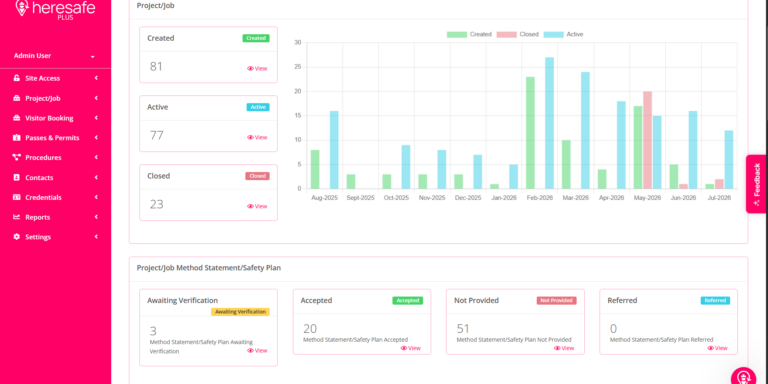The image size is (768, 384).
Task: Click the Reports chart icon
Action: 17,217
